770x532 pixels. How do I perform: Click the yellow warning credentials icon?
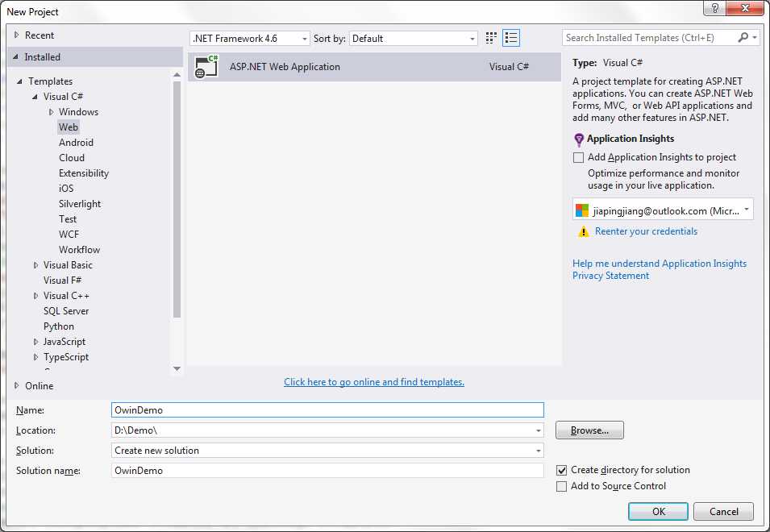(x=583, y=231)
